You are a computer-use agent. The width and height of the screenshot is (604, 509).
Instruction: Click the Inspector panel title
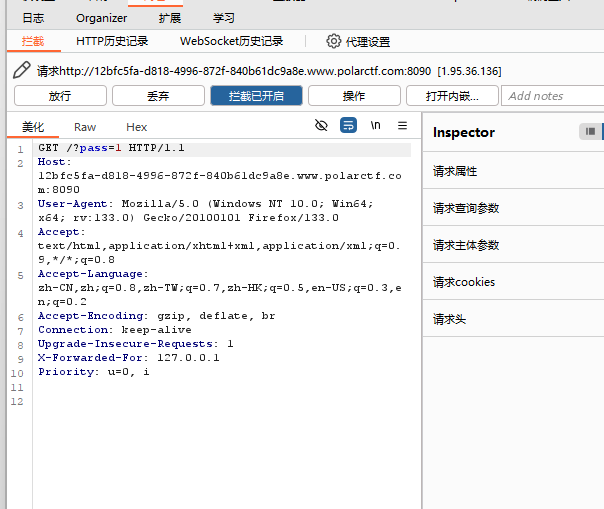[x=464, y=132]
